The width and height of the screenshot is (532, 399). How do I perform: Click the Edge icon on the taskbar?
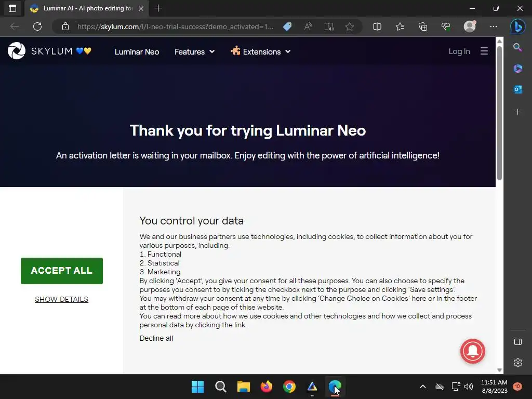click(335, 387)
